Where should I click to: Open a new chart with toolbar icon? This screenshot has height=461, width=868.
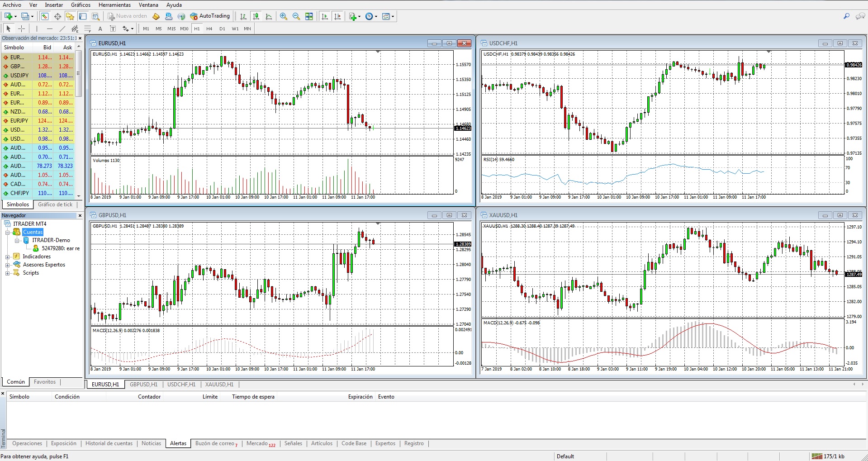[8, 16]
